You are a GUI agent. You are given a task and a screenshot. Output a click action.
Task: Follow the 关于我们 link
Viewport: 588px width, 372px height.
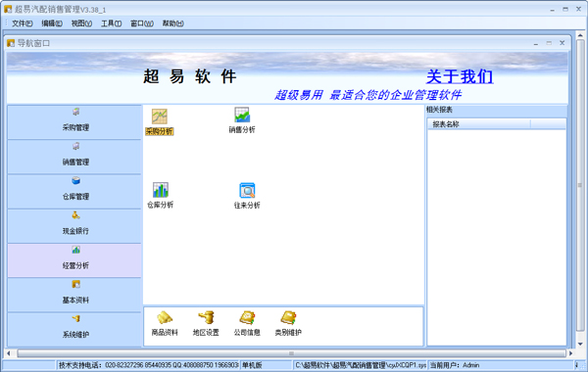coord(460,76)
